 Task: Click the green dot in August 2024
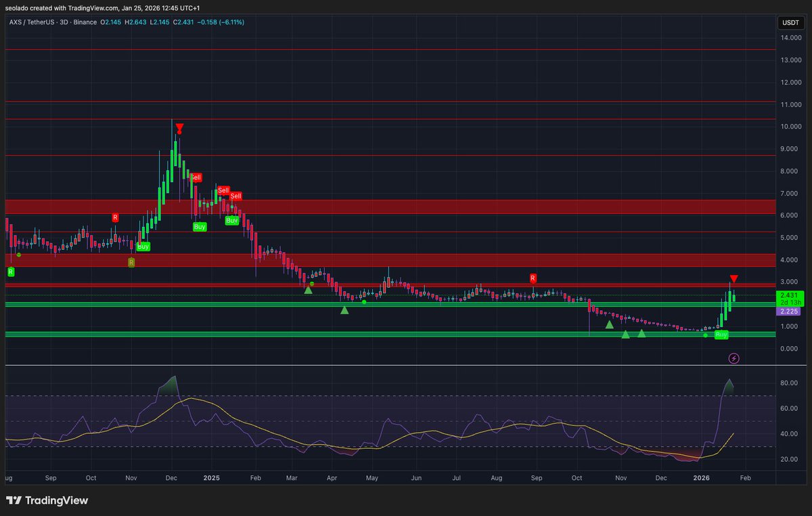[x=19, y=255]
